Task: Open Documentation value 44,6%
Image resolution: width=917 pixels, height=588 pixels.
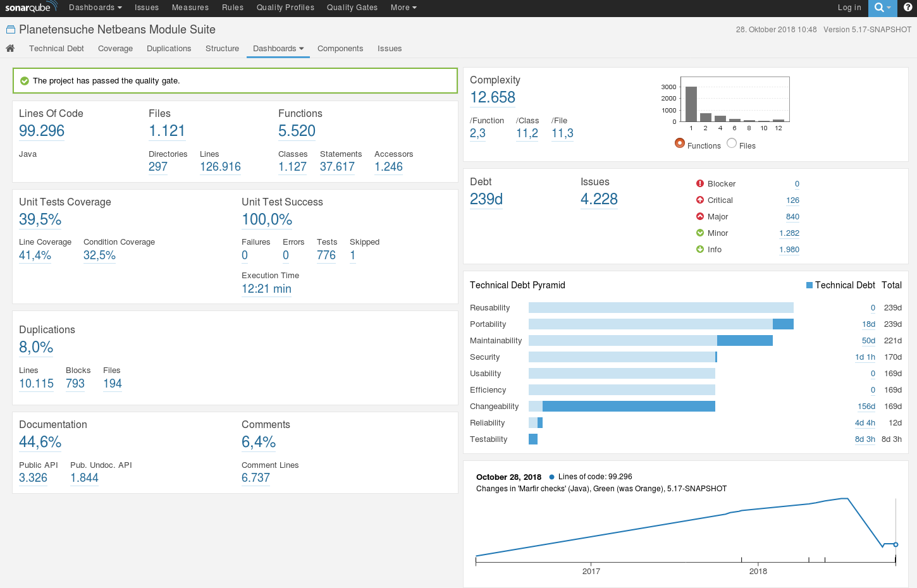Action: pyautogui.click(x=40, y=442)
